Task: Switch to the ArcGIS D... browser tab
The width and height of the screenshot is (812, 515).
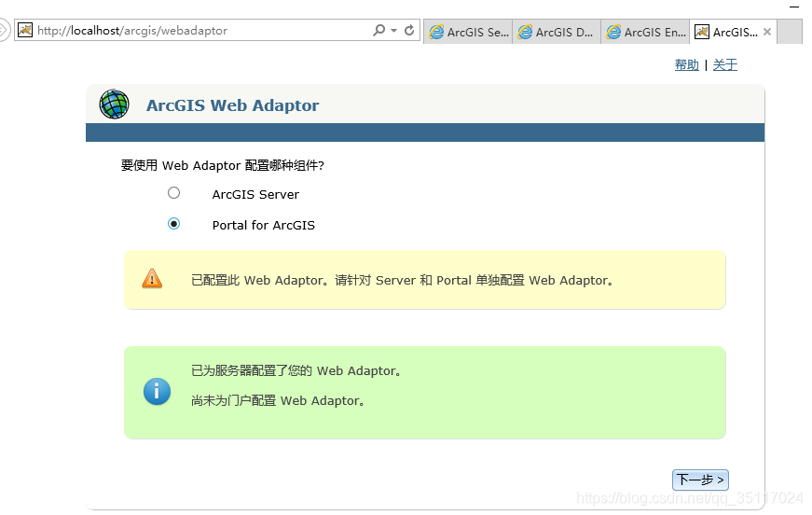Action: (x=557, y=32)
